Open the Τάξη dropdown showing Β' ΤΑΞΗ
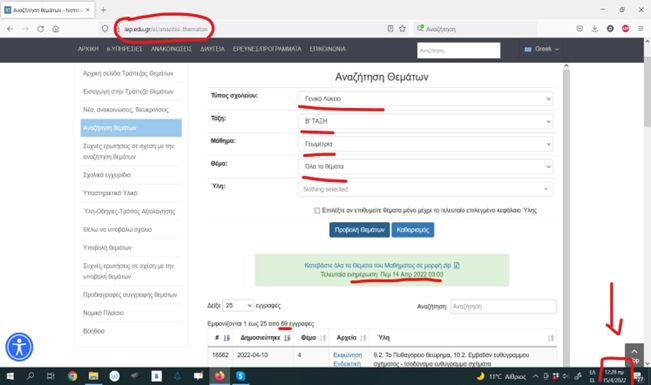Screen dimensions: 651x385 425,121
